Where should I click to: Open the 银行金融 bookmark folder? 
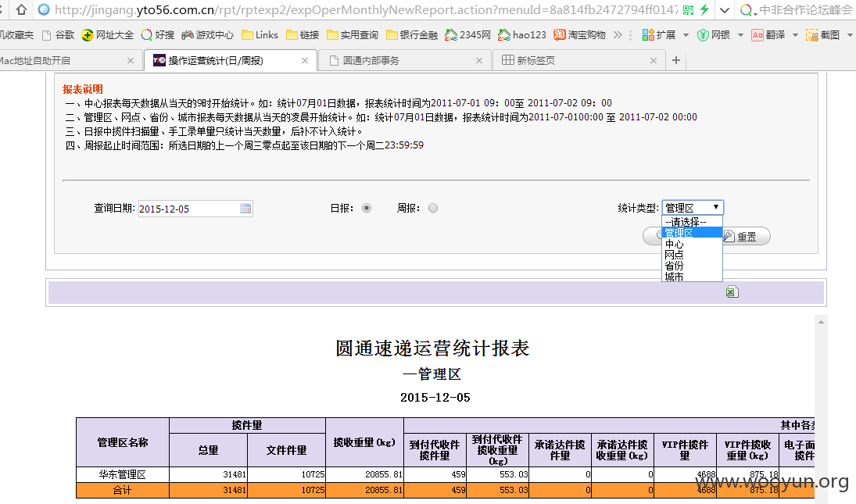[412, 35]
